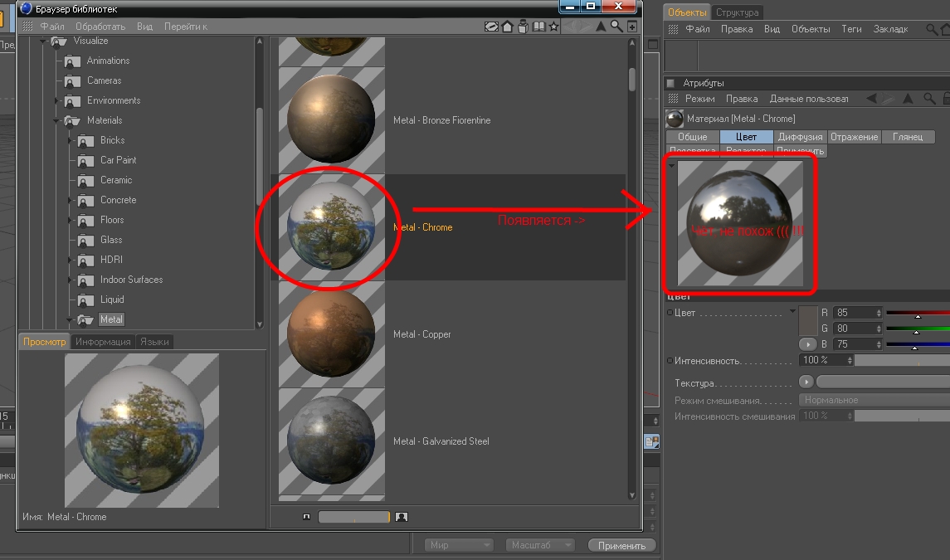
Task: Collapse the Materials folder in the tree
Action: pyautogui.click(x=57, y=120)
